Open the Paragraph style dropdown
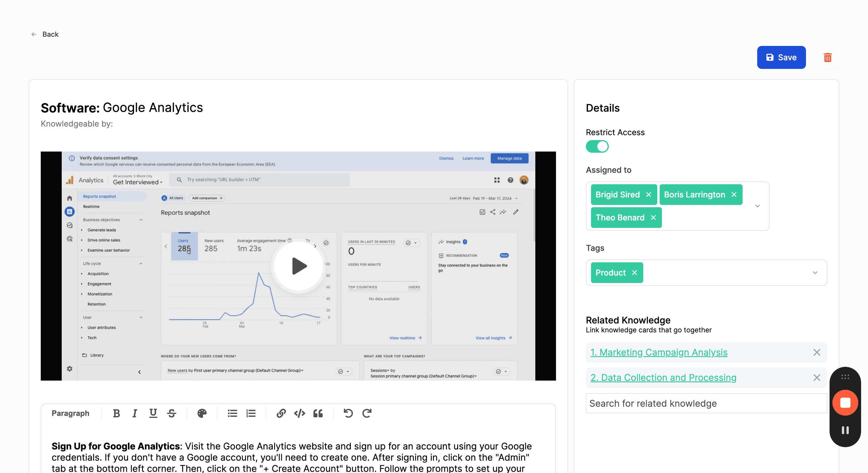 click(70, 413)
